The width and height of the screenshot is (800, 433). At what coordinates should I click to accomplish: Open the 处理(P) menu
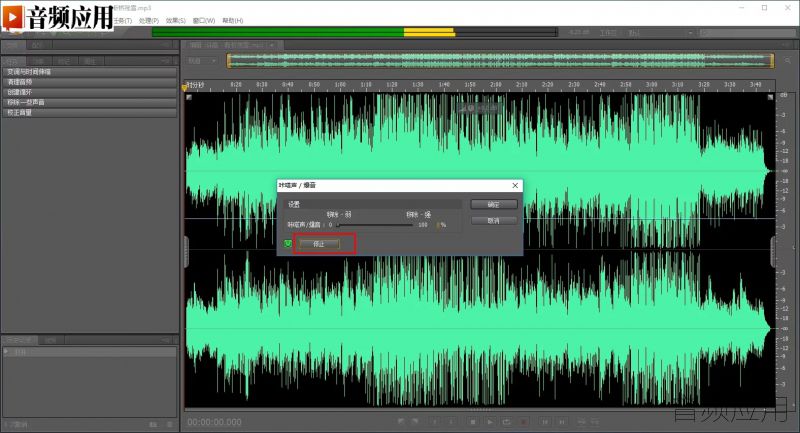148,21
